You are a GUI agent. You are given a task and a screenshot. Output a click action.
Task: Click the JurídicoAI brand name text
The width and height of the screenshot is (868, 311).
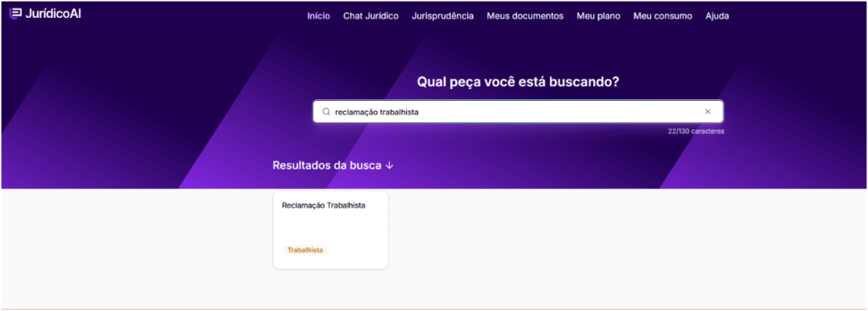53,14
